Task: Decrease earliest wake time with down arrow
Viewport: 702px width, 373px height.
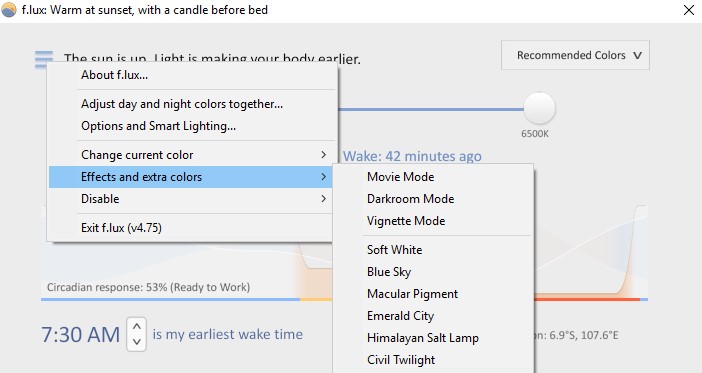Action: click(137, 342)
